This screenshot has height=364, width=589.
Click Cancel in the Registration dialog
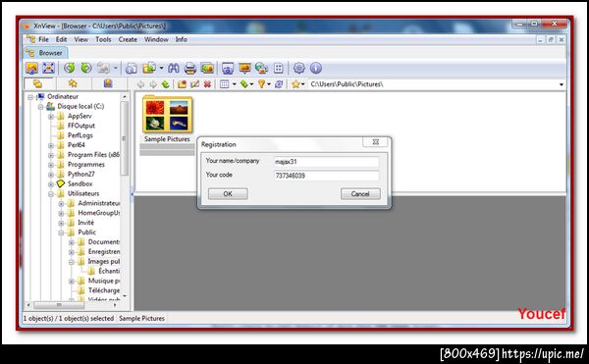click(x=360, y=194)
